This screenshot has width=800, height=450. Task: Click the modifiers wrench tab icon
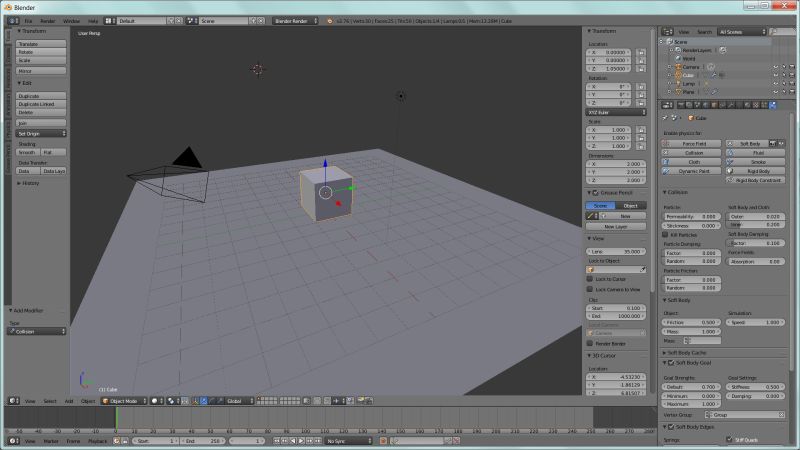pyautogui.click(x=731, y=105)
